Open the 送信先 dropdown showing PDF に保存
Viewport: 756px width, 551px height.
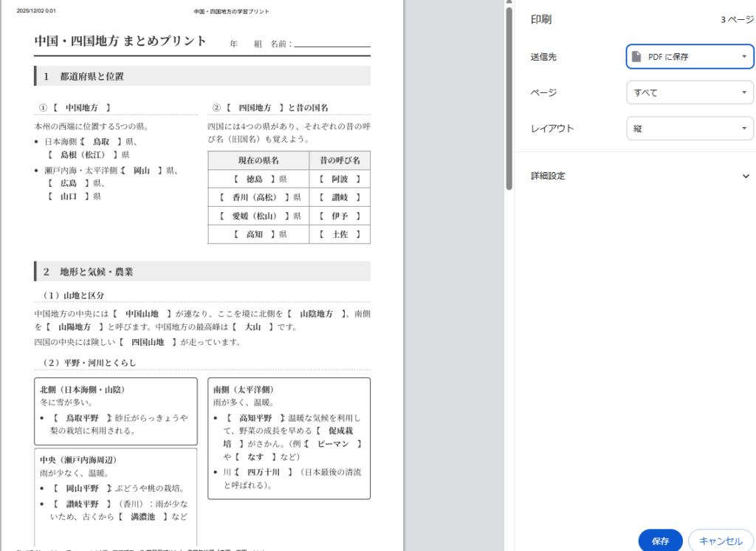coord(690,57)
